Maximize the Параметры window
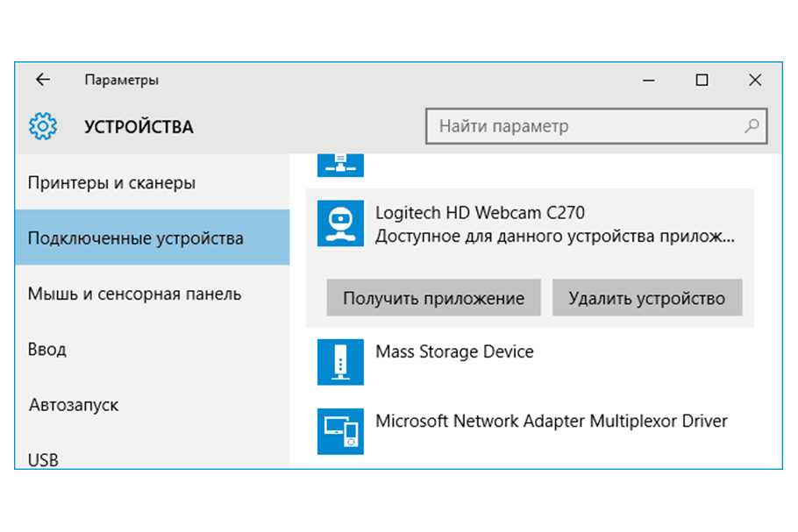This screenshot has width=798, height=532. (x=702, y=80)
